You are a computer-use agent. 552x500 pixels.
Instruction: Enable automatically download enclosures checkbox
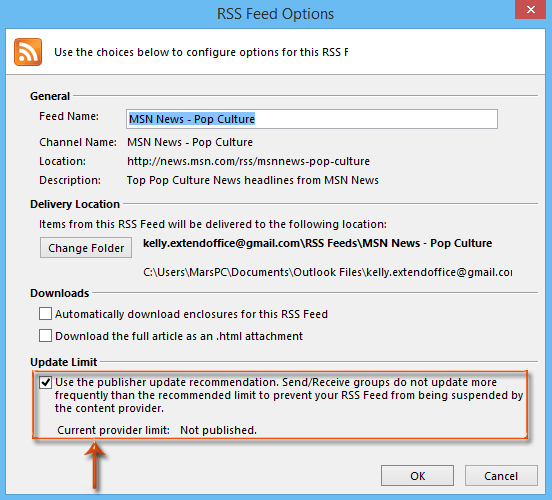tap(45, 313)
